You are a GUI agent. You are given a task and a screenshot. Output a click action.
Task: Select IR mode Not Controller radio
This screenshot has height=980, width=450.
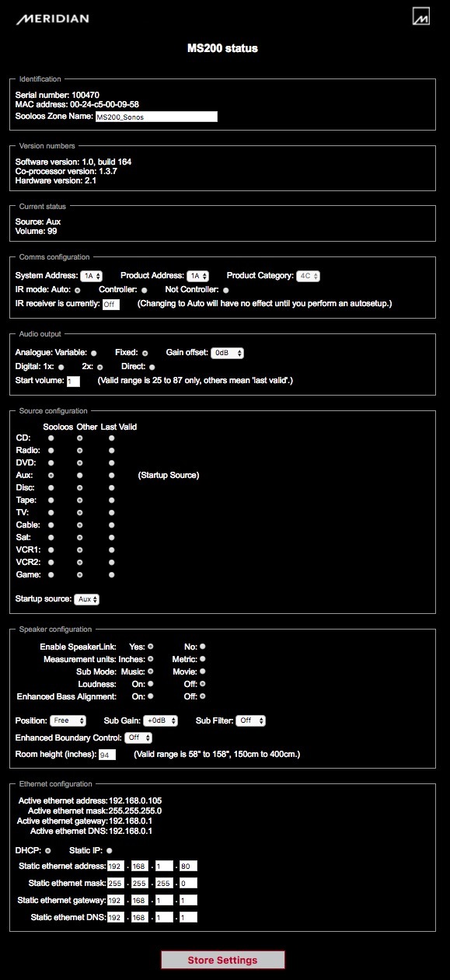(225, 290)
